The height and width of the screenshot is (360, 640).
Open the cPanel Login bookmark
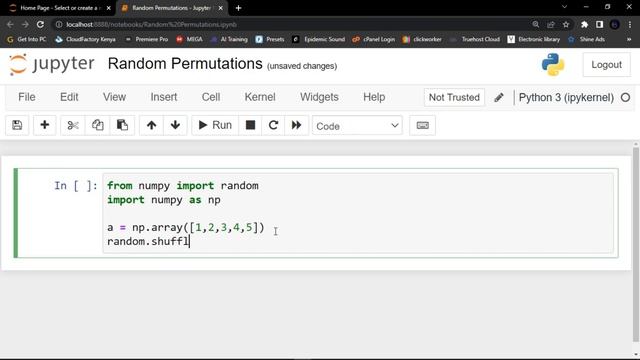pyautogui.click(x=374, y=39)
